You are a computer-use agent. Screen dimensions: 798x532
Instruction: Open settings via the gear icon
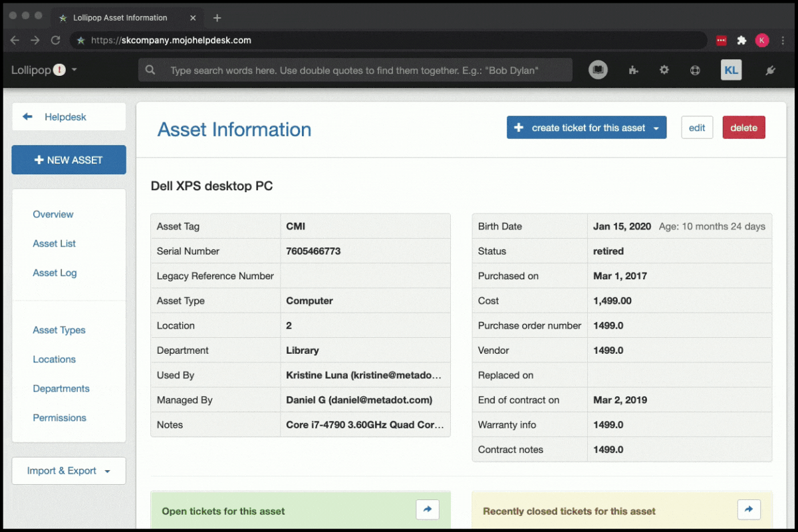[664, 70]
